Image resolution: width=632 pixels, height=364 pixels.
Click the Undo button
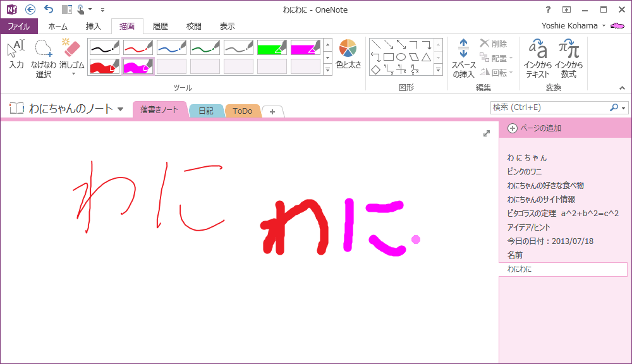tap(49, 9)
